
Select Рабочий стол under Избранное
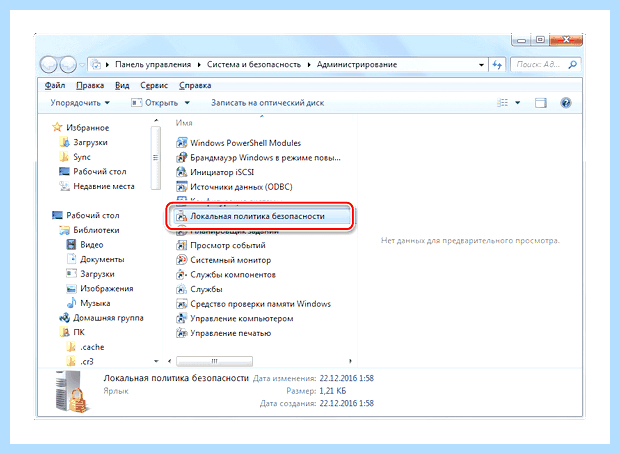93,171
